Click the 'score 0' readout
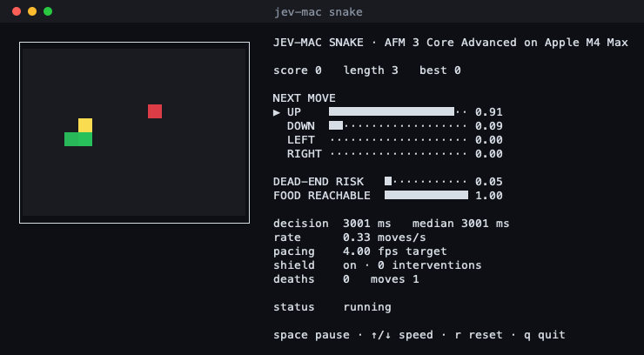Viewport: 644px width, 355px height. click(298, 70)
